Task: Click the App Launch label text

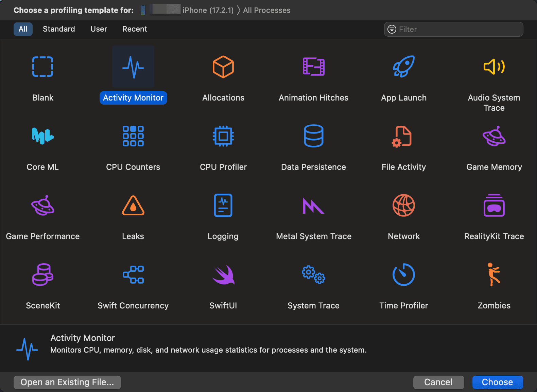Action: [x=404, y=98]
